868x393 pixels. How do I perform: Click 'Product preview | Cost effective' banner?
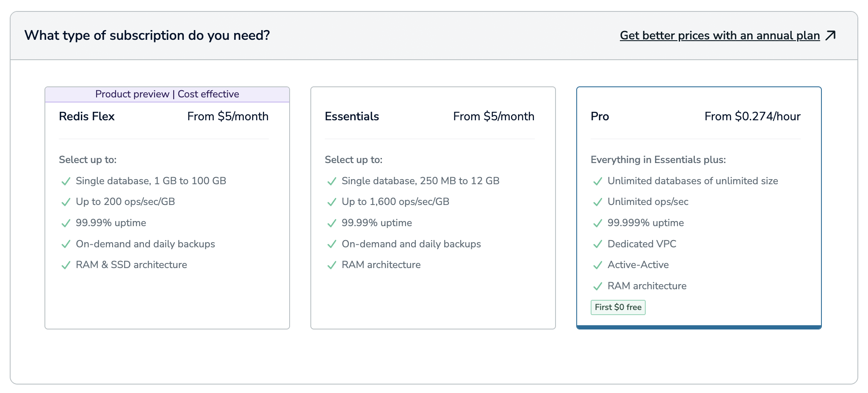(x=167, y=94)
